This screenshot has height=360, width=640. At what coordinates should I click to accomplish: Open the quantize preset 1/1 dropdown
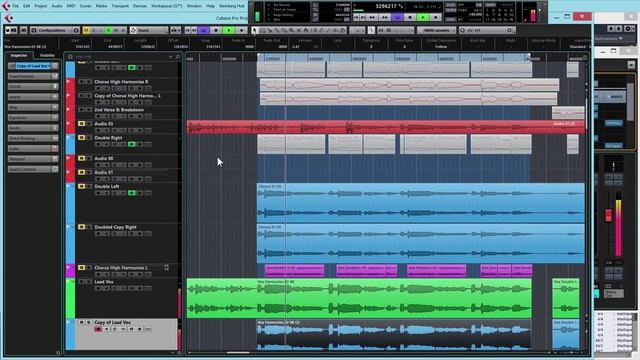point(487,30)
